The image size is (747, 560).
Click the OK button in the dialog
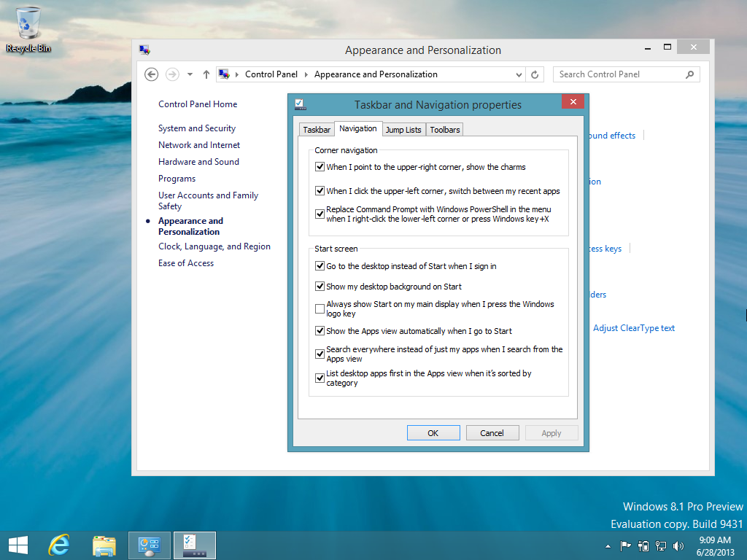click(x=433, y=433)
